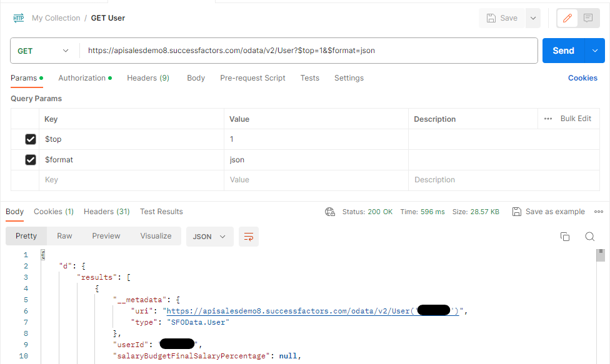Click the three-dot menu next to Bulk Edit

548,119
